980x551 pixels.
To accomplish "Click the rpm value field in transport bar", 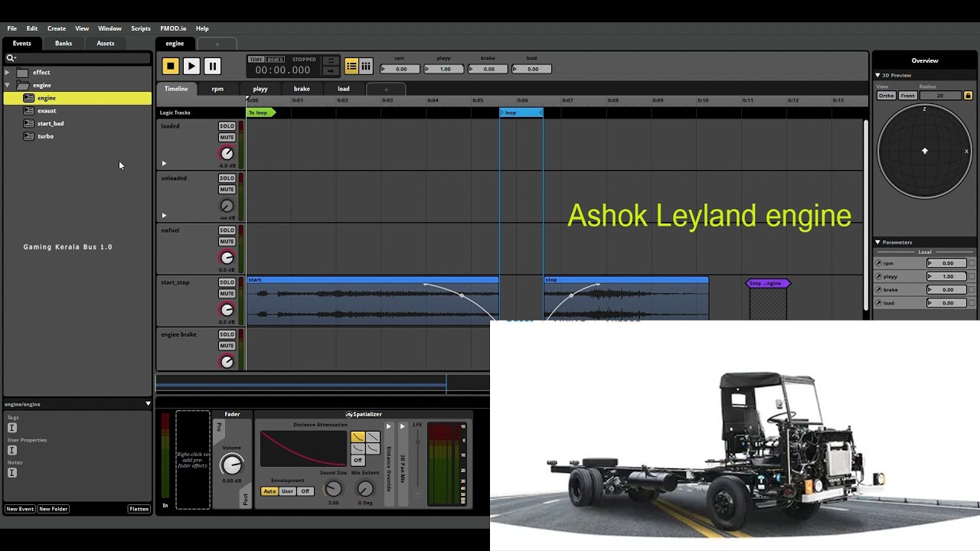I will pos(400,69).
